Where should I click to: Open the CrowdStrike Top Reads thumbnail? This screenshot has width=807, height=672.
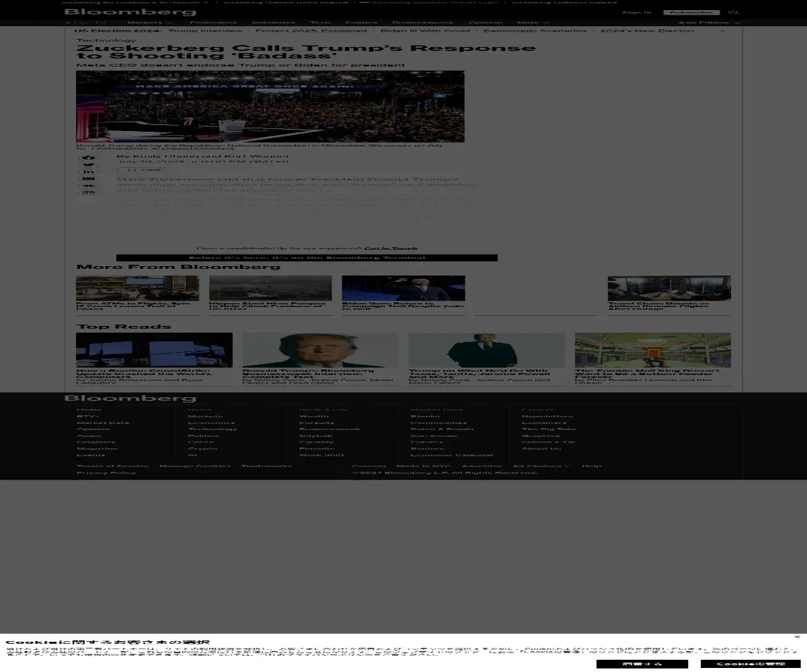pos(154,350)
